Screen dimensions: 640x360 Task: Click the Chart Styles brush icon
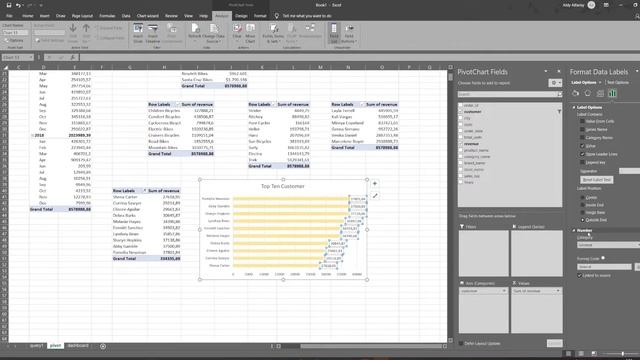[x=375, y=196]
